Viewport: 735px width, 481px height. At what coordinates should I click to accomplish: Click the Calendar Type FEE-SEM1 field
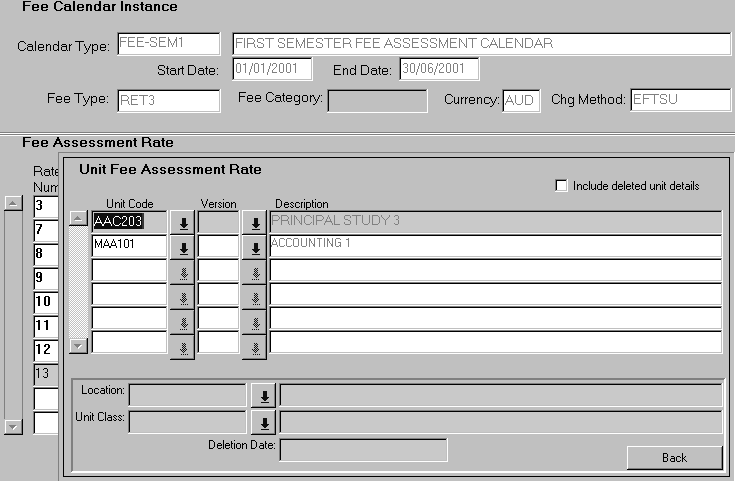pos(168,43)
